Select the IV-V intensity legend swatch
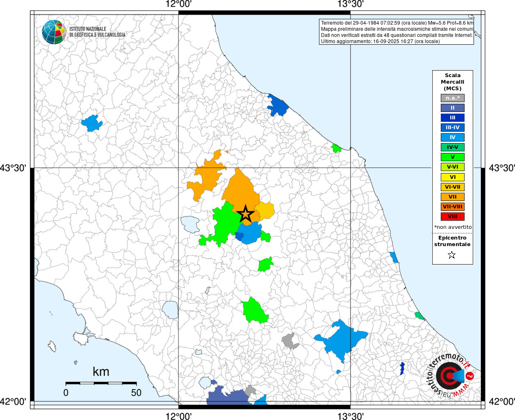The height and width of the screenshot is (420, 515). tap(453, 147)
